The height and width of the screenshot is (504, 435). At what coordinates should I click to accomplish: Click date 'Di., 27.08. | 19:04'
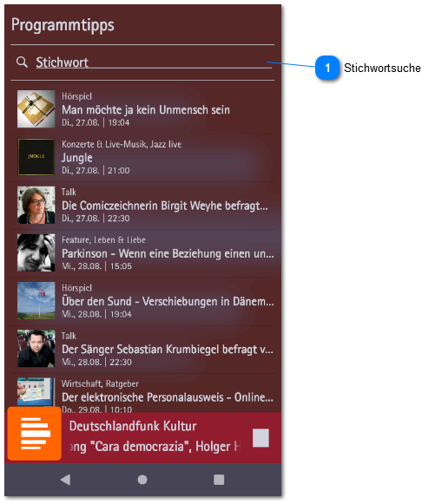click(x=96, y=122)
